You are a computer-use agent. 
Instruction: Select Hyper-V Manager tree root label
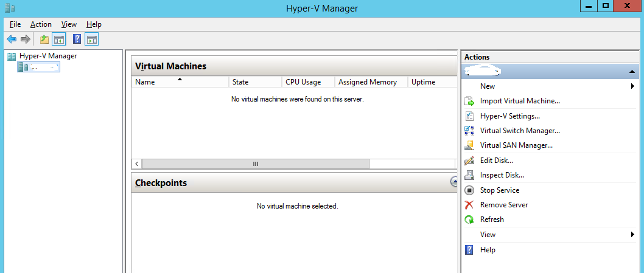pyautogui.click(x=48, y=57)
